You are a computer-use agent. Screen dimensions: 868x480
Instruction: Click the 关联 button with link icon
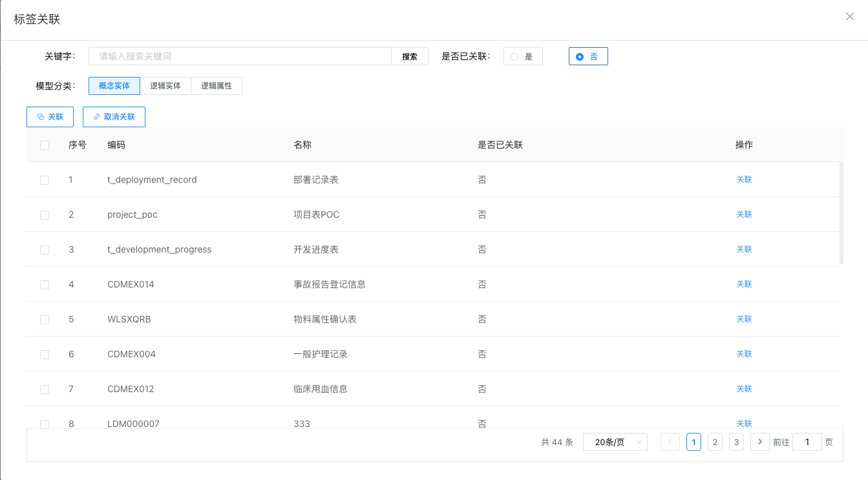(x=50, y=117)
